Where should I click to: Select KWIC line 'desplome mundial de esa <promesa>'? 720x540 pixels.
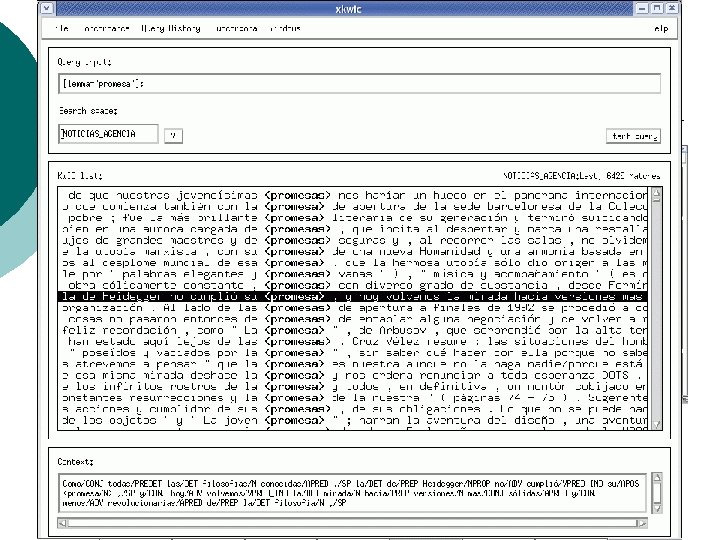(354, 263)
